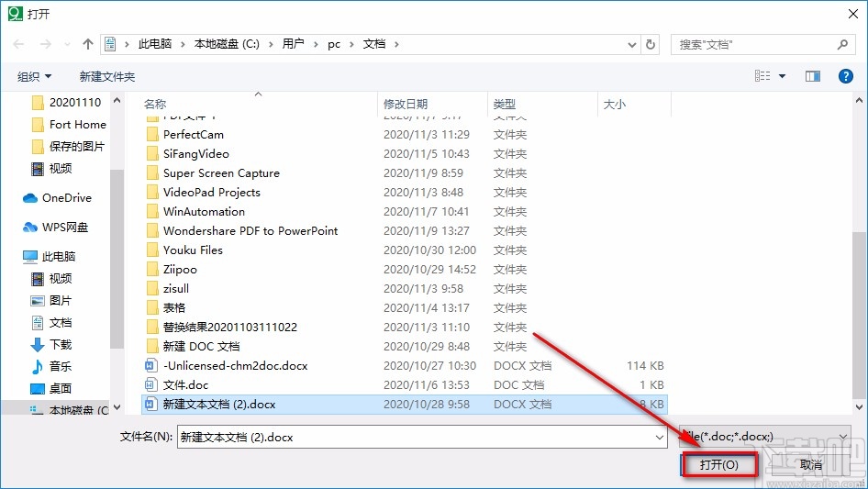
Task: Create a folder with 新建文件夹
Action: pyautogui.click(x=106, y=76)
